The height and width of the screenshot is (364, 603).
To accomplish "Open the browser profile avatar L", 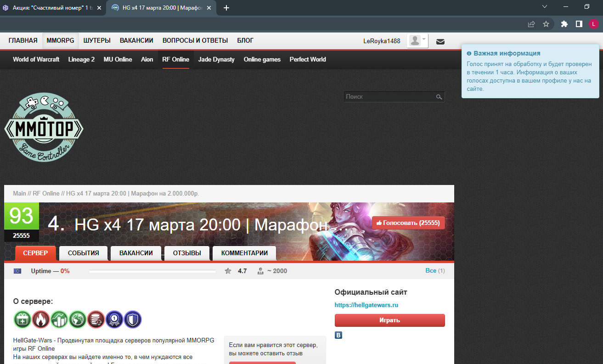I will (x=594, y=24).
